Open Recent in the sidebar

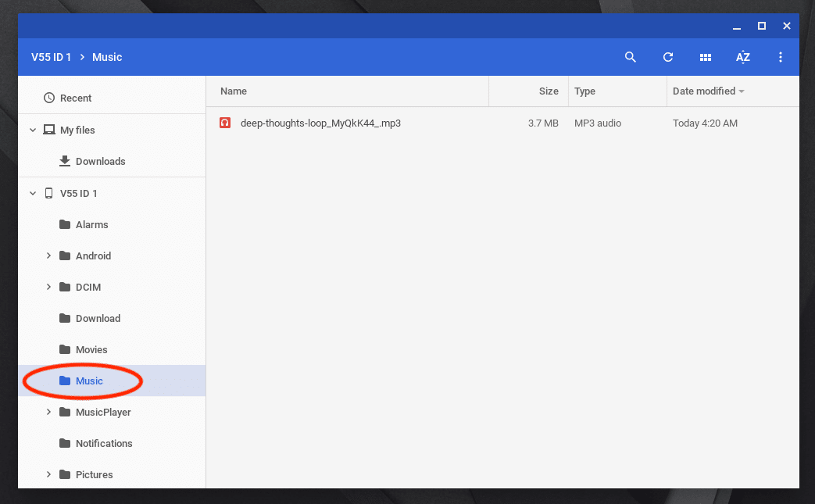point(76,98)
